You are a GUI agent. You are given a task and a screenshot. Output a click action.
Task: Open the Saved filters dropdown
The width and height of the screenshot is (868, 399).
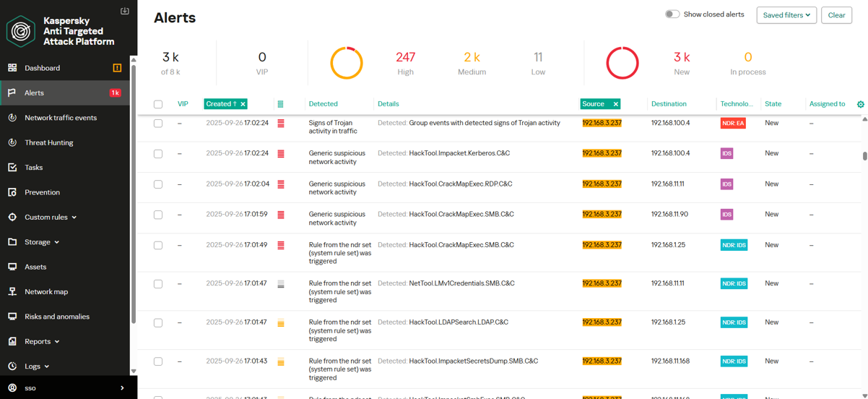tap(786, 15)
